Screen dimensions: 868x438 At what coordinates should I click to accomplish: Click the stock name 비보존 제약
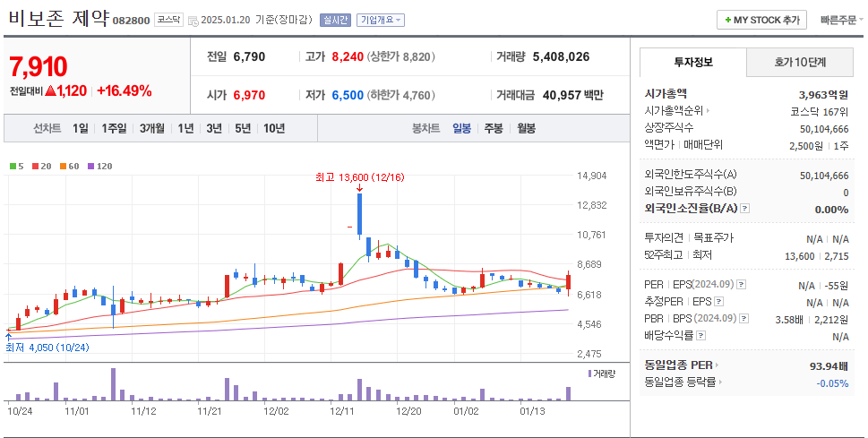tap(59, 18)
